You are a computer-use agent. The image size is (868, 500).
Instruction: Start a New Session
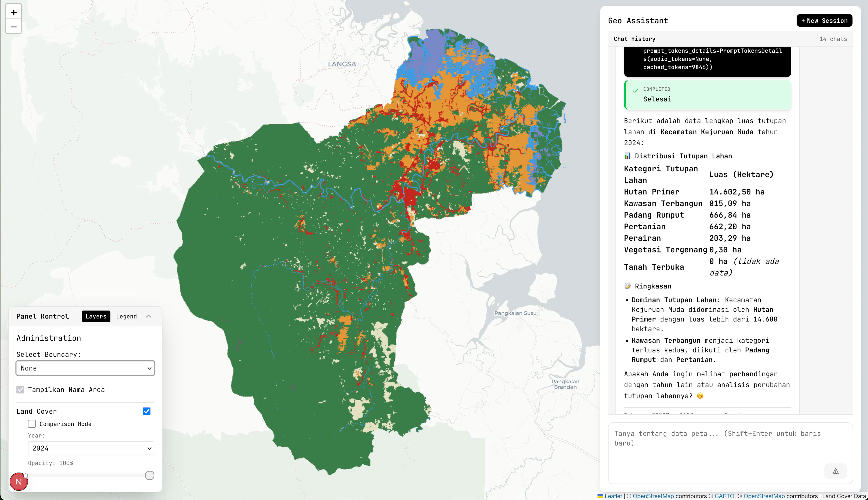click(x=824, y=21)
